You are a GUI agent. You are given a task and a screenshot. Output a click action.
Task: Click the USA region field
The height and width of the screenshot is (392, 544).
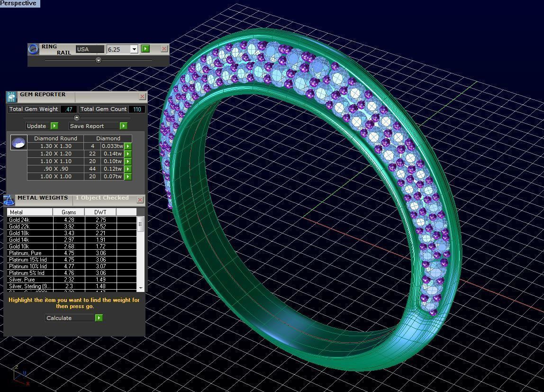(x=90, y=49)
